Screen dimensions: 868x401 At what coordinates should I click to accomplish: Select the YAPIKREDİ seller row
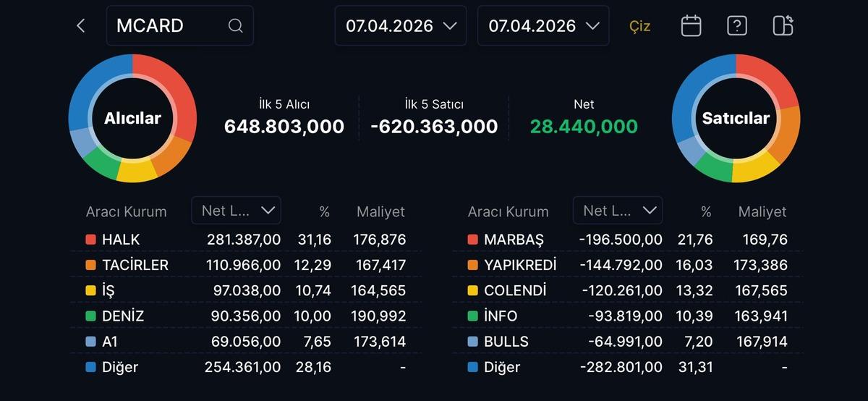[627, 265]
